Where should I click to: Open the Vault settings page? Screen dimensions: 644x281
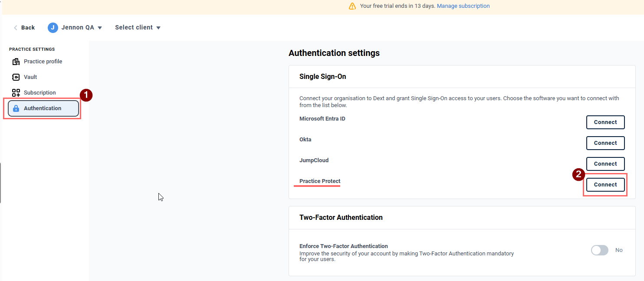[30, 77]
